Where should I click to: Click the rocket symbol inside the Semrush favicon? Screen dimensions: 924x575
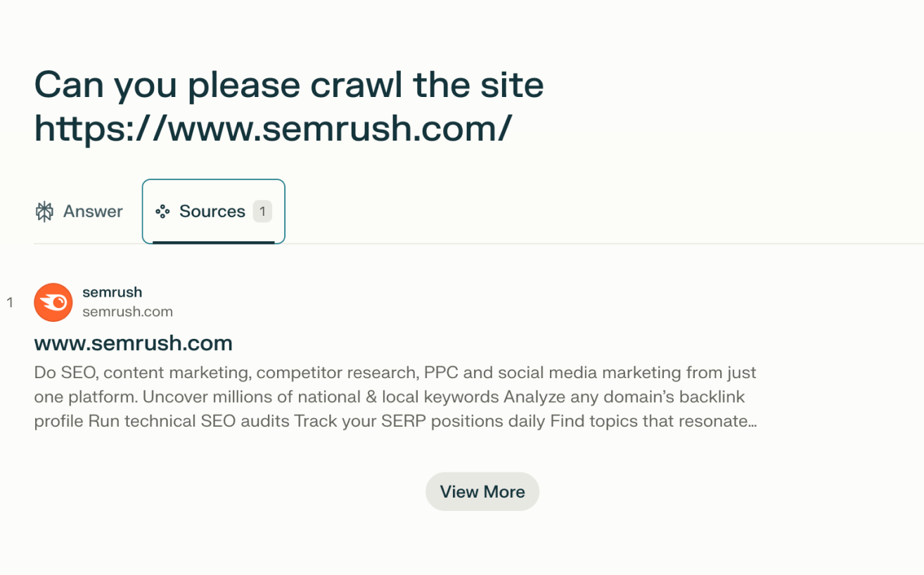(51, 302)
